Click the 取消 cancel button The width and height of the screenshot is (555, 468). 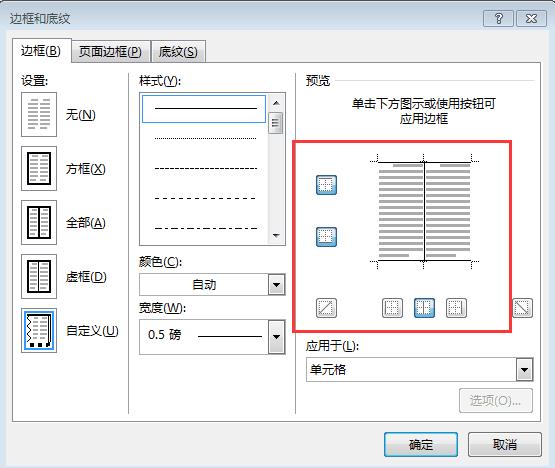pos(505,444)
